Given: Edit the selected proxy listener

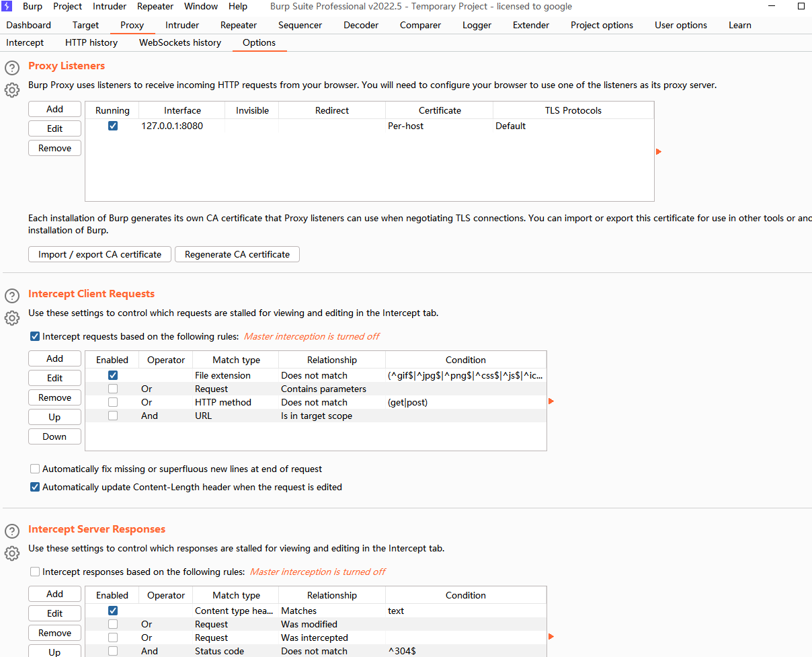Looking at the screenshot, I should click(x=54, y=128).
